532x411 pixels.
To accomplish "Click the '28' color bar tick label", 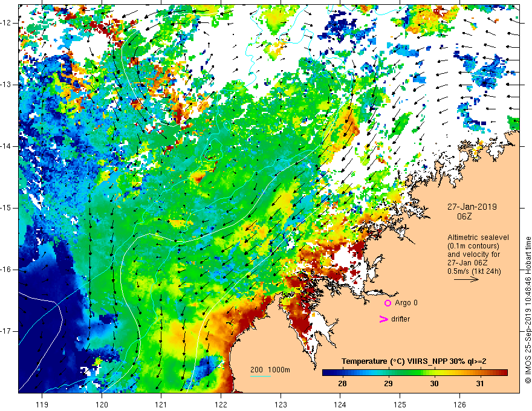I will (x=342, y=384).
